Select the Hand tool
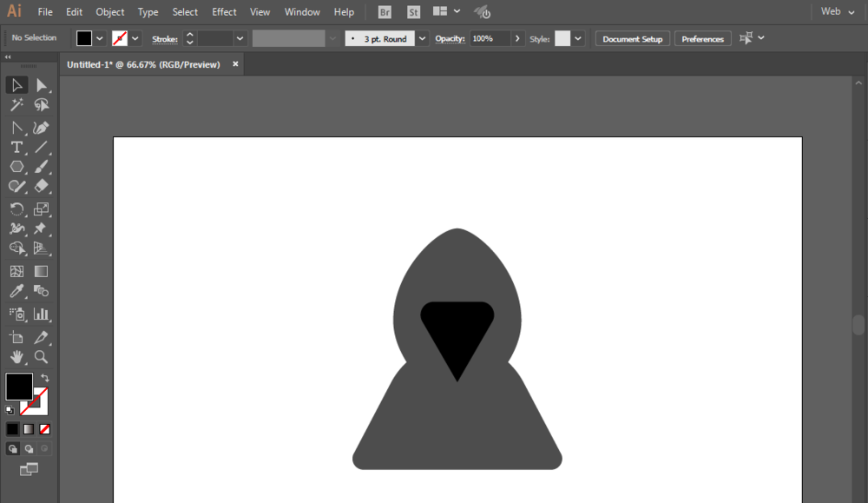868x503 pixels. (x=16, y=357)
